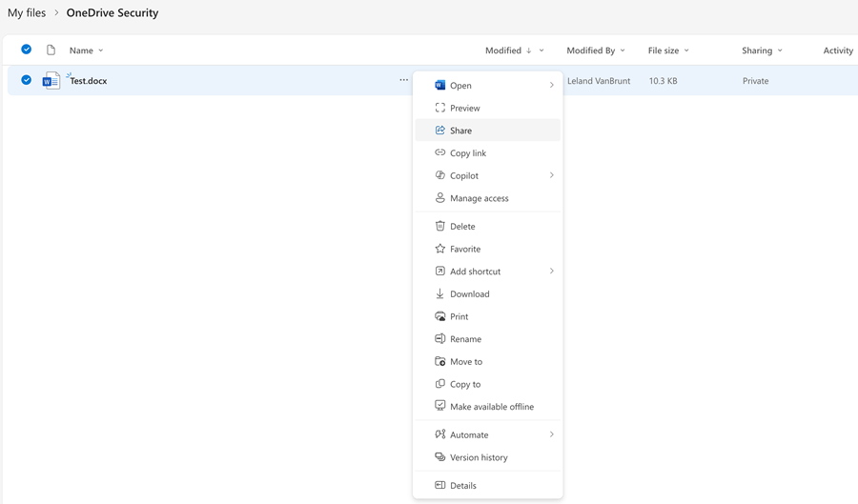Screen dimensions: 858x504
Task: Click the Rename icon
Action: (x=439, y=339)
